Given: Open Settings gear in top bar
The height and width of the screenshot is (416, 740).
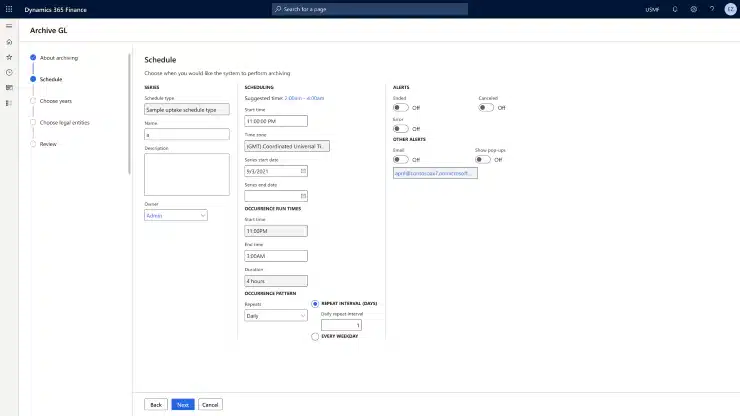Looking at the screenshot, I should (x=693, y=9).
